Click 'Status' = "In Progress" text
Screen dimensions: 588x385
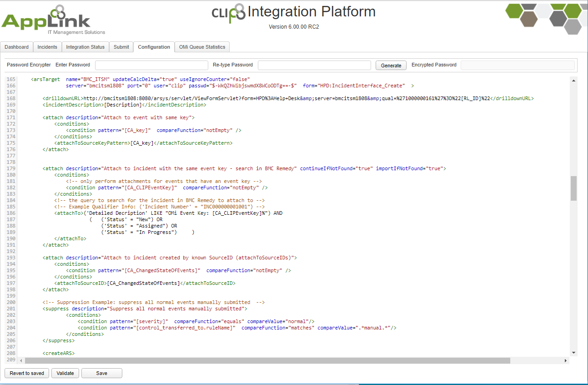point(139,232)
